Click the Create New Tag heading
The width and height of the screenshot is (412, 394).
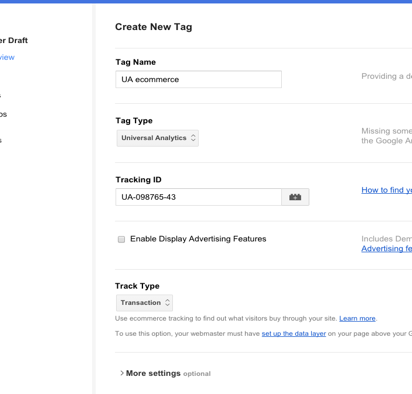154,27
